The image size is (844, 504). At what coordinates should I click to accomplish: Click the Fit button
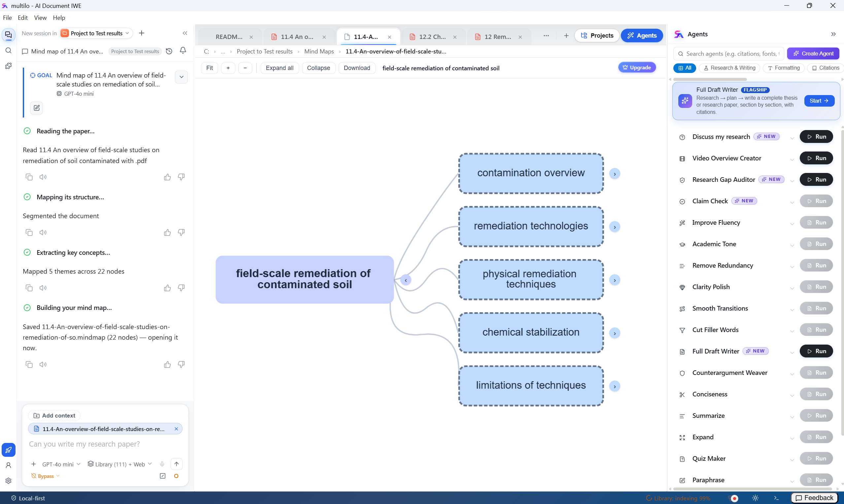point(210,68)
